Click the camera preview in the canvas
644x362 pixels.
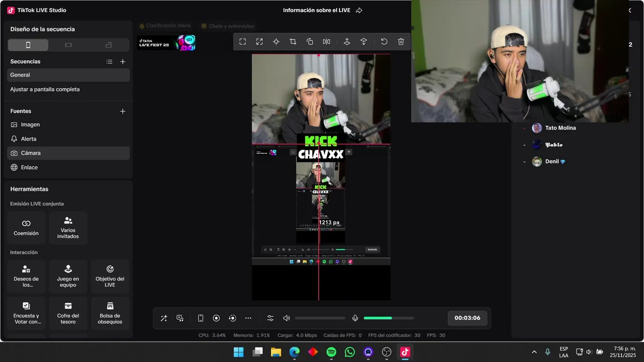pyautogui.click(x=321, y=99)
